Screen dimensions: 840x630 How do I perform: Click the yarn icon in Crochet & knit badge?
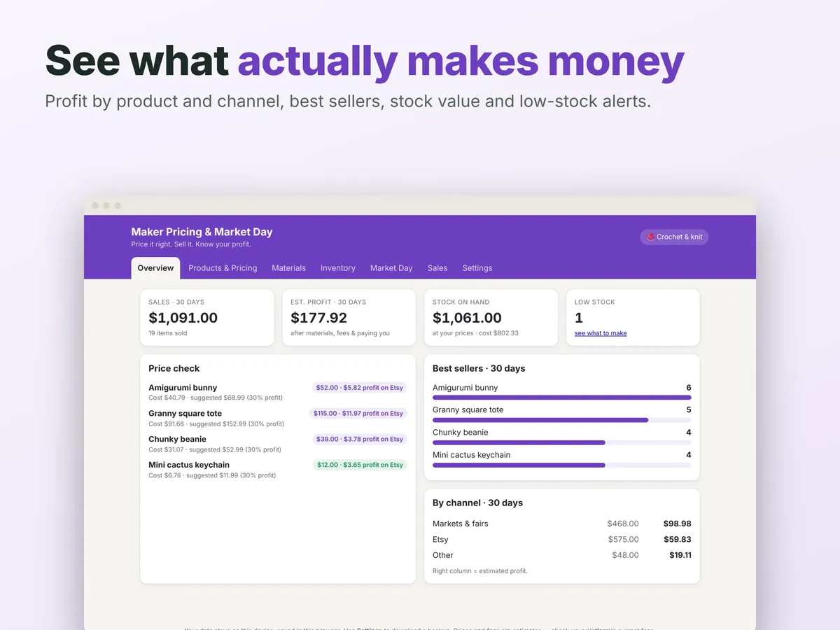tap(650, 237)
